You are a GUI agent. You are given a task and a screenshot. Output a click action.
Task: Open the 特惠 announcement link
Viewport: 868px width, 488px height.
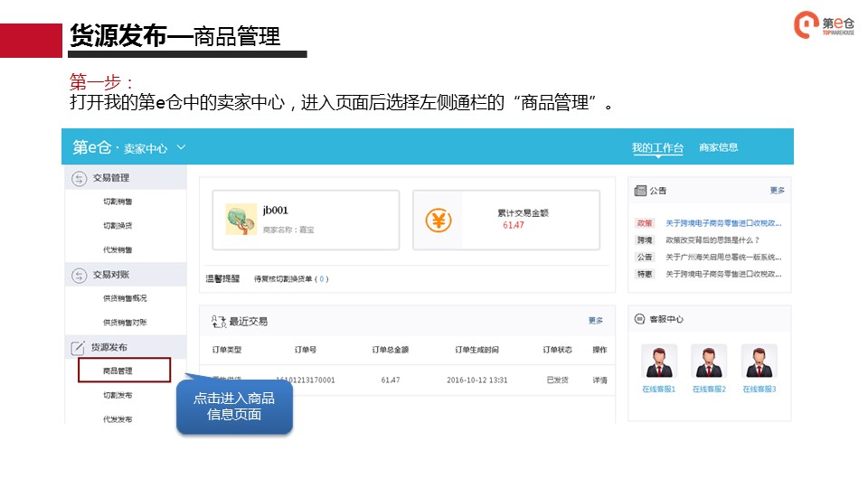[x=723, y=274]
